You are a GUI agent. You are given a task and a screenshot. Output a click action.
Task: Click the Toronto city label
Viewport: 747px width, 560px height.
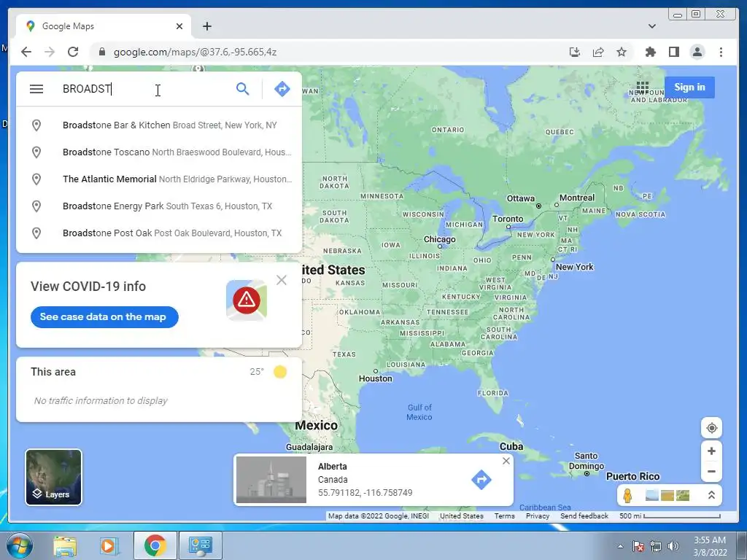coord(508,219)
